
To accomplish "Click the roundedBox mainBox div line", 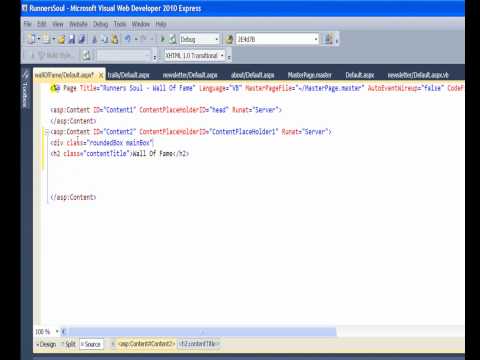I will click(102, 143).
